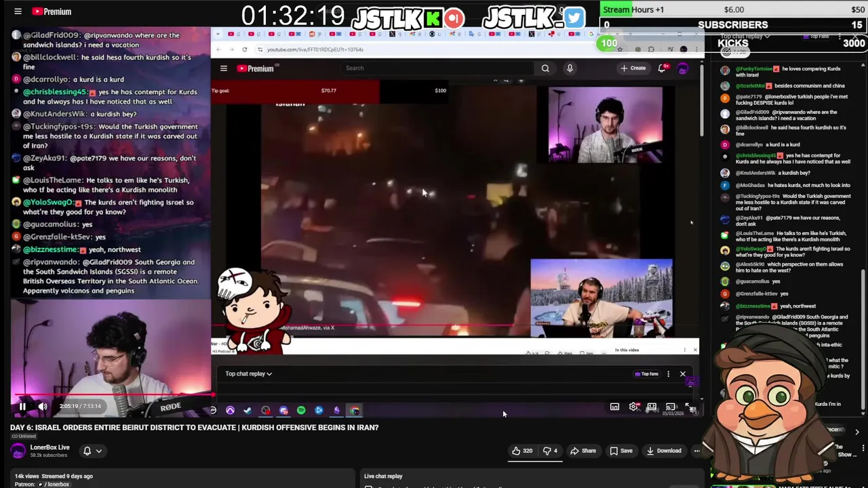Click the inner YouTube search field
Screen dimensions: 868x488
click(437, 68)
